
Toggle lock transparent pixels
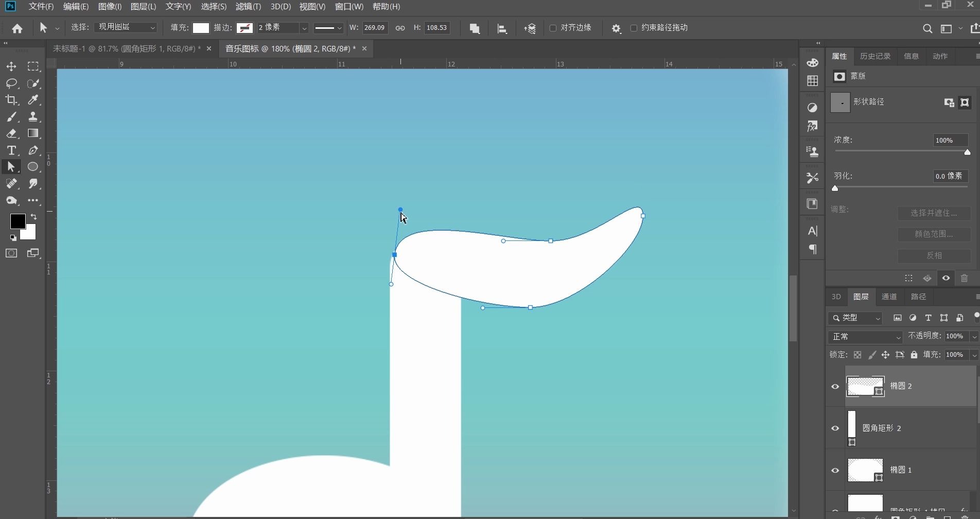click(857, 355)
